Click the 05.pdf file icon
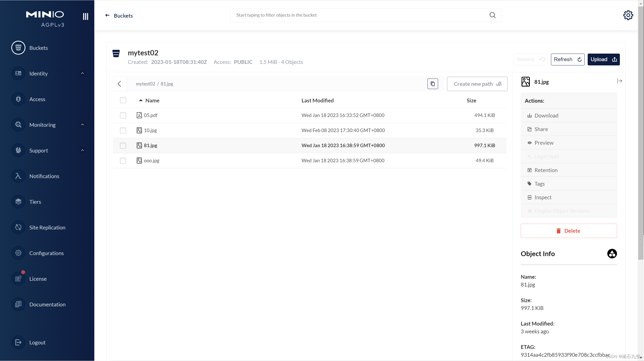644x361 pixels. coord(139,115)
